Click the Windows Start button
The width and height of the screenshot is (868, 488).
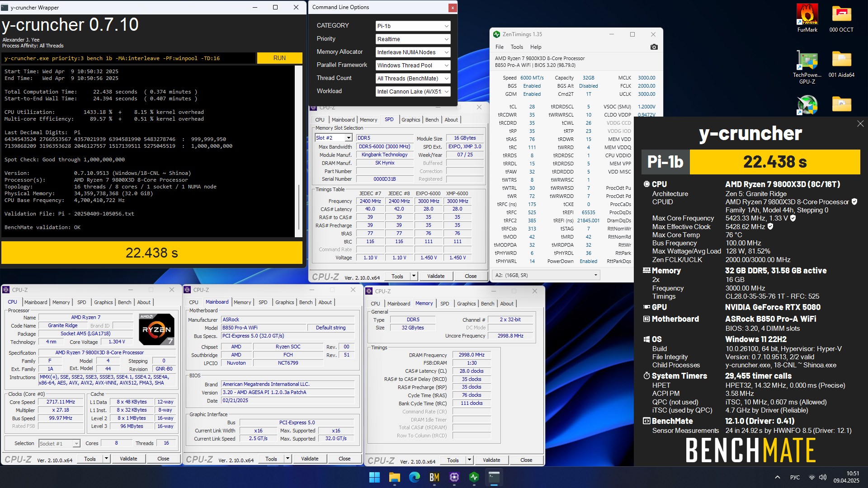(x=374, y=477)
